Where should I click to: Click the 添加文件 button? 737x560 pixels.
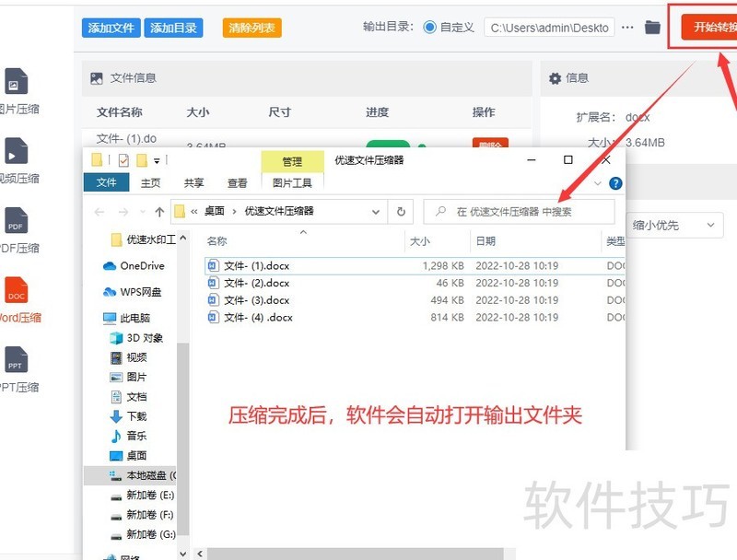(111, 28)
